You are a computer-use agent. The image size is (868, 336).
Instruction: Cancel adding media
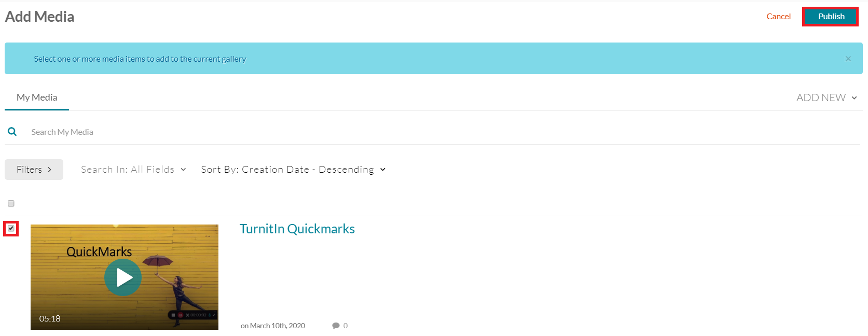[778, 17]
